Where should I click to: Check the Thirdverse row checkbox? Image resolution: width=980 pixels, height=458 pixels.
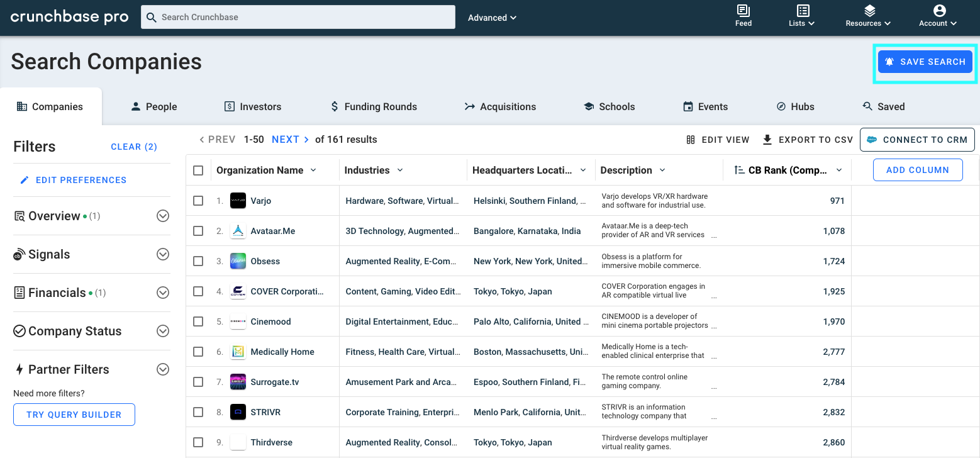point(198,442)
